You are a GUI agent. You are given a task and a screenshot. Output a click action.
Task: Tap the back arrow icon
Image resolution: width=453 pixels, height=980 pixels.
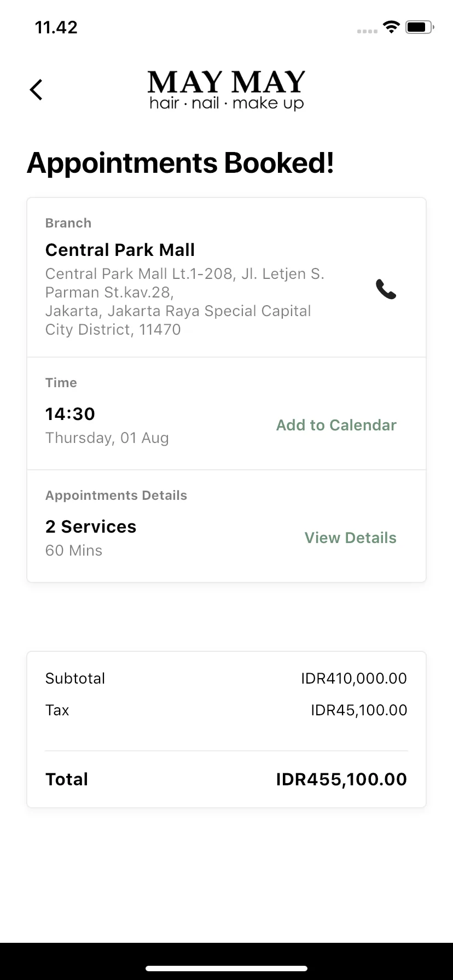click(36, 90)
